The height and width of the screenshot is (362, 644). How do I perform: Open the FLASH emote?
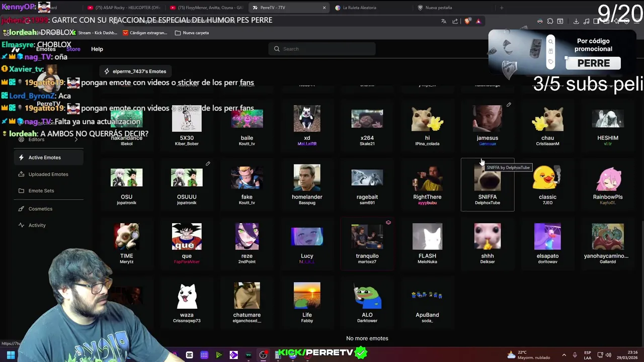pos(427,244)
